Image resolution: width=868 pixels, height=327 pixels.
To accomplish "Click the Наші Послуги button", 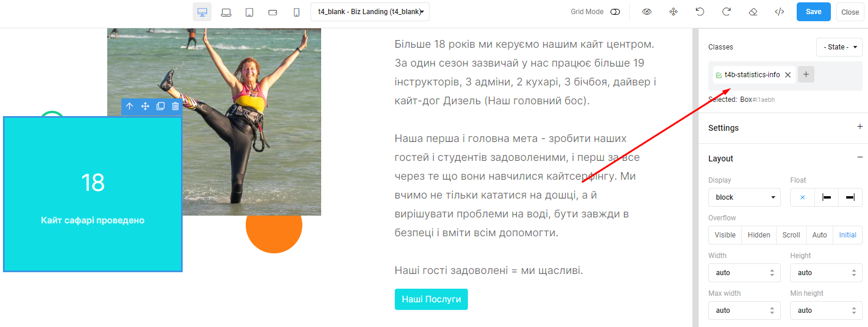I will tap(431, 299).
